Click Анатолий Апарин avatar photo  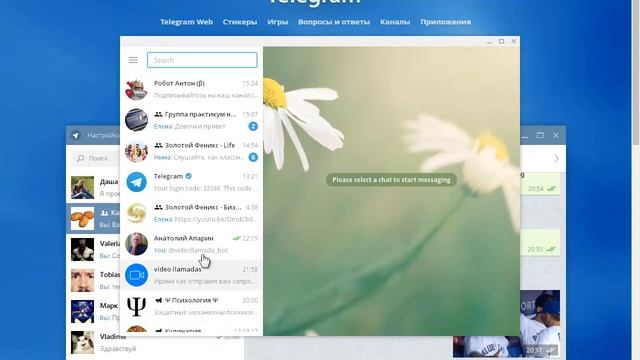[x=136, y=244]
